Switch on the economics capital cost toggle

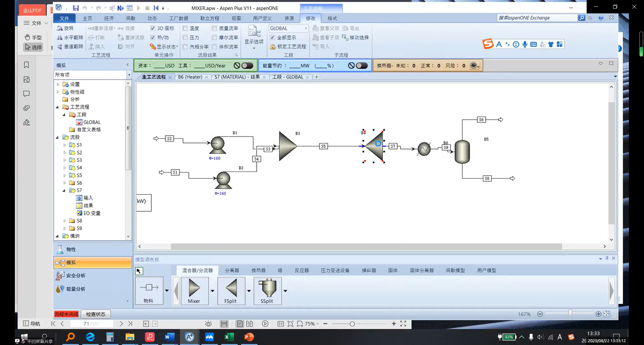[248, 66]
